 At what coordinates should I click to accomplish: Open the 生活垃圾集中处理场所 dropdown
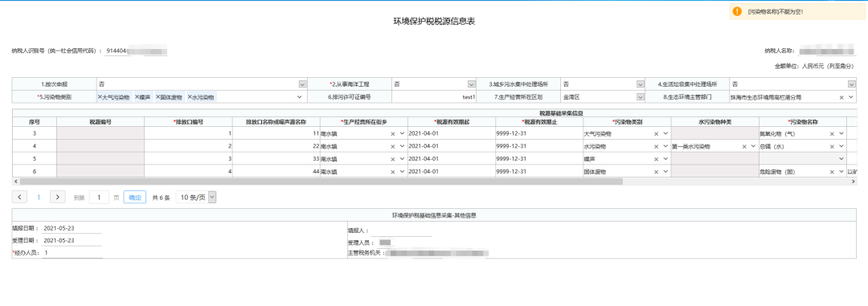[x=852, y=84]
